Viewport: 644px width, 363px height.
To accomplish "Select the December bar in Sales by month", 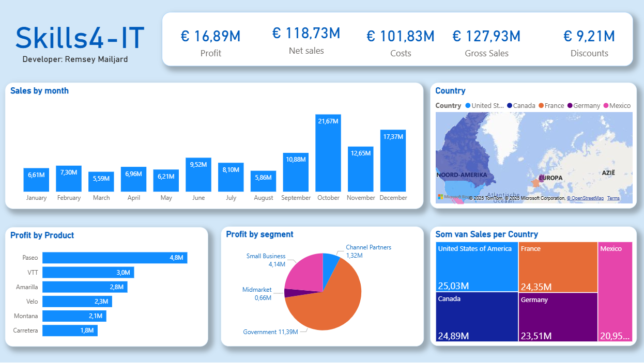I will tap(393, 160).
